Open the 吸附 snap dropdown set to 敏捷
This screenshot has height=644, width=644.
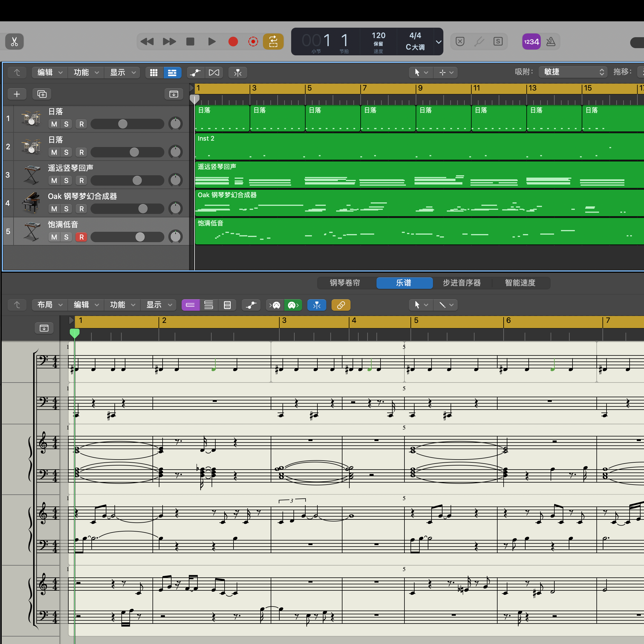573,72
